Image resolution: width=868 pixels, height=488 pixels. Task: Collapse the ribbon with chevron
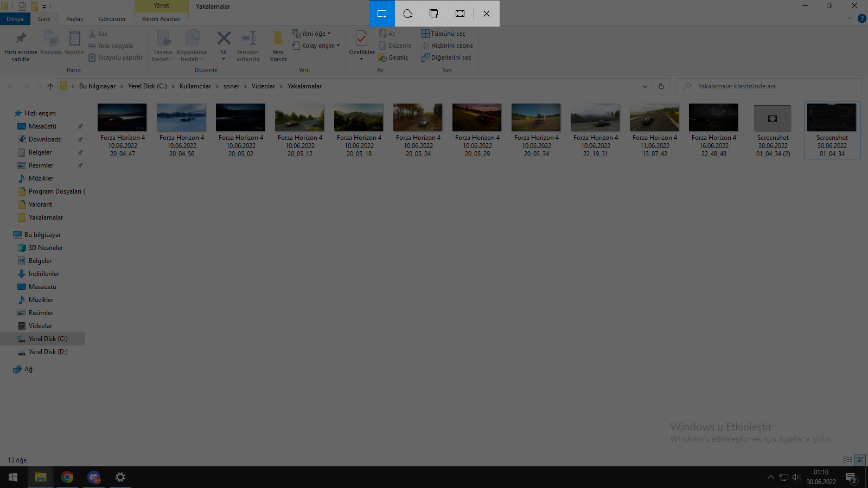pos(850,19)
